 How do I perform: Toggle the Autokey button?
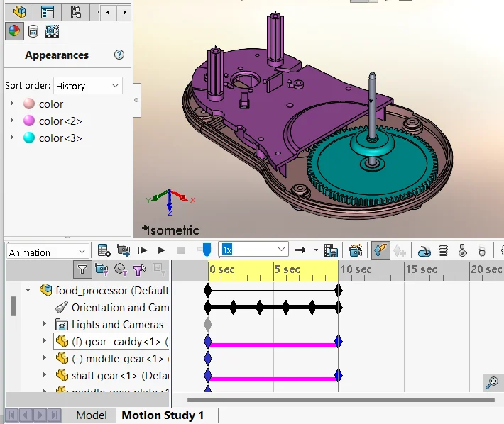pyautogui.click(x=380, y=250)
